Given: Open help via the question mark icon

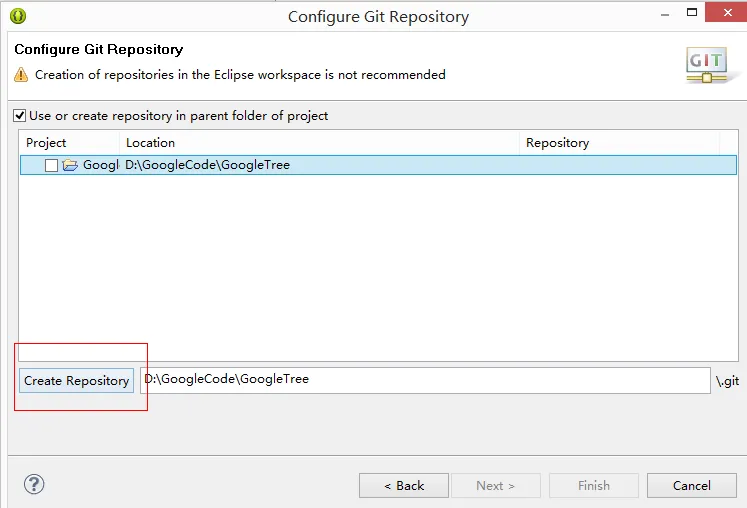Looking at the screenshot, I should click(x=34, y=485).
